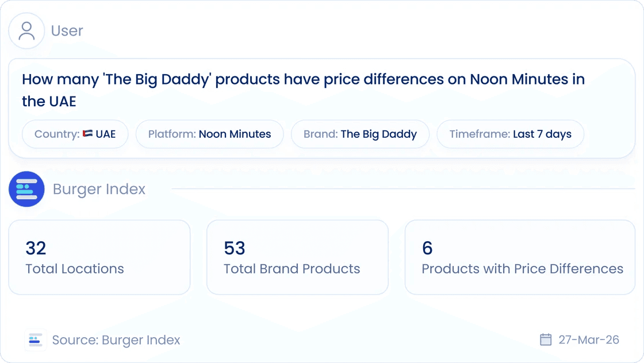This screenshot has height=363, width=644.
Task: Open the Total Locations card
Action: [x=99, y=257]
